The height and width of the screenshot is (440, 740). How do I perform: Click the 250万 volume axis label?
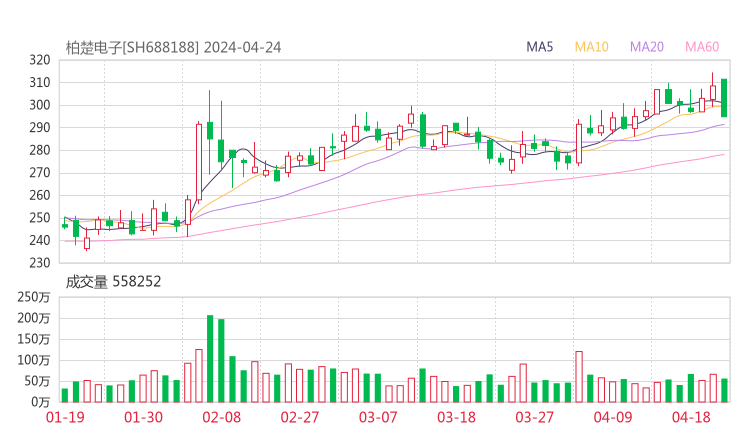click(x=34, y=297)
